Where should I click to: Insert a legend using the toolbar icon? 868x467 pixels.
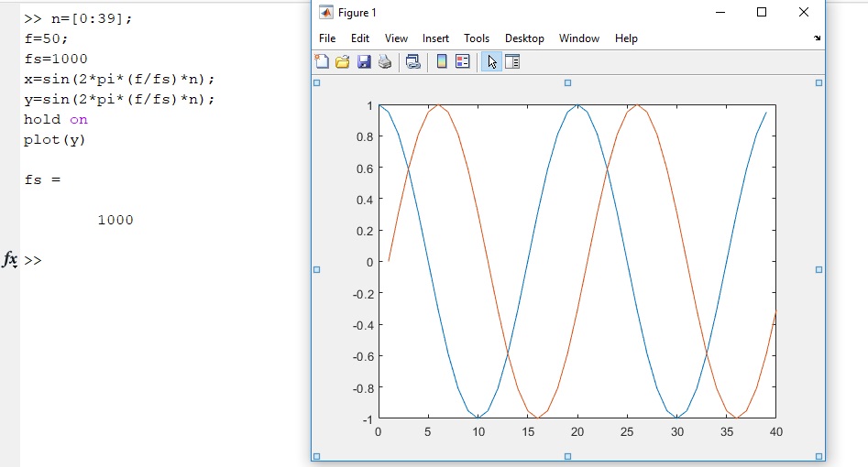[x=462, y=61]
